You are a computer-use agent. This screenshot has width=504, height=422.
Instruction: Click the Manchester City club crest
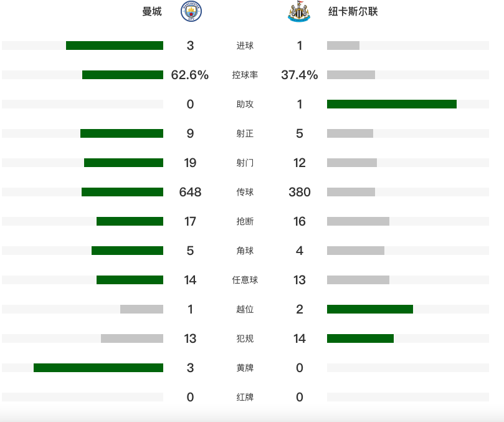click(x=191, y=11)
